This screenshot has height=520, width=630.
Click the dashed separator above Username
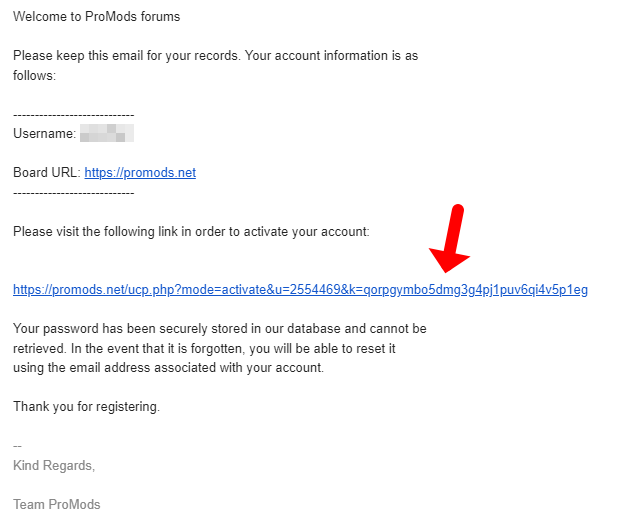tap(73, 115)
